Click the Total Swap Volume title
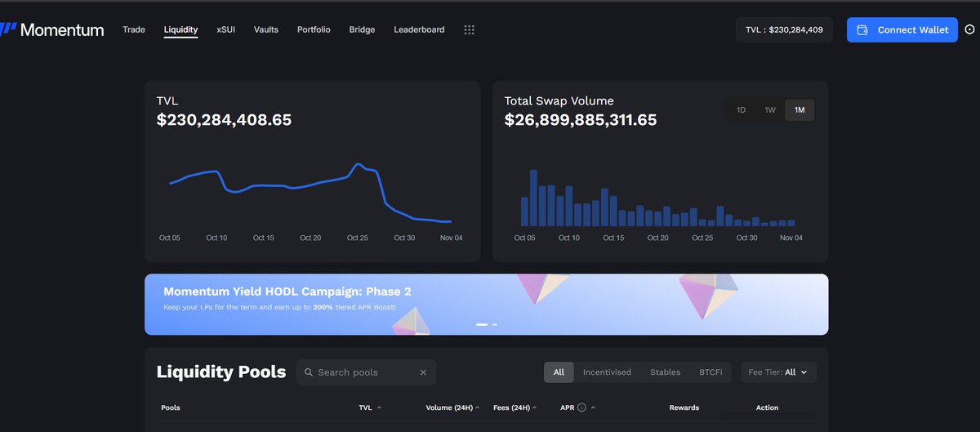Image resolution: width=980 pixels, height=432 pixels. [x=559, y=101]
